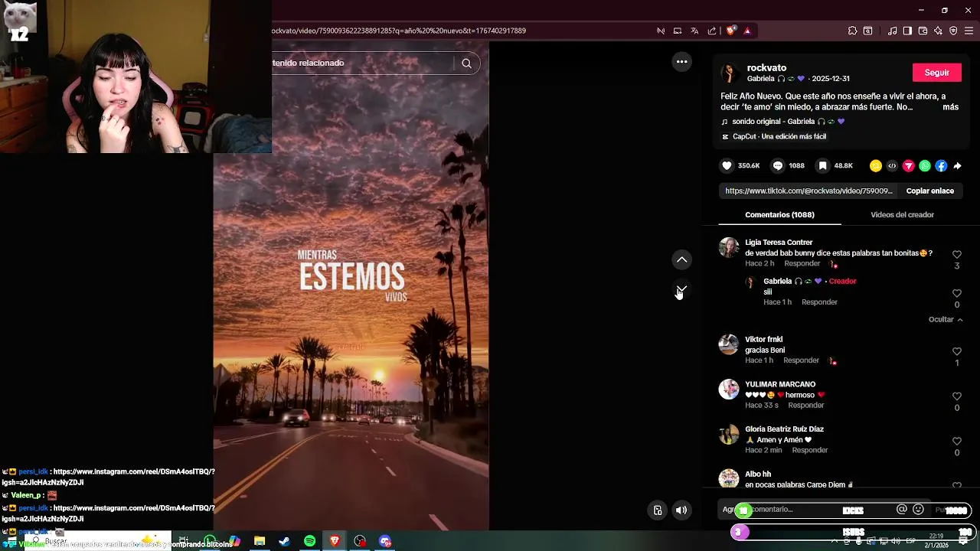
Task: Click Viktor frnkl's avatar
Action: coord(729,344)
